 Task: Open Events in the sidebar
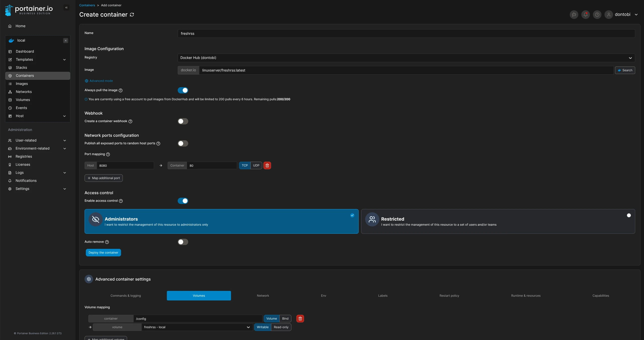click(x=38, y=108)
